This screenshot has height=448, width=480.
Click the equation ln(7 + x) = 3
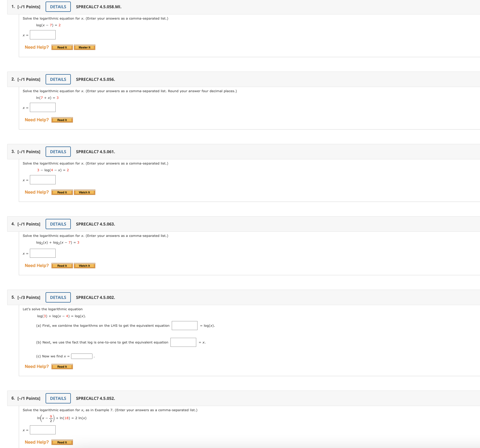pyautogui.click(x=47, y=98)
